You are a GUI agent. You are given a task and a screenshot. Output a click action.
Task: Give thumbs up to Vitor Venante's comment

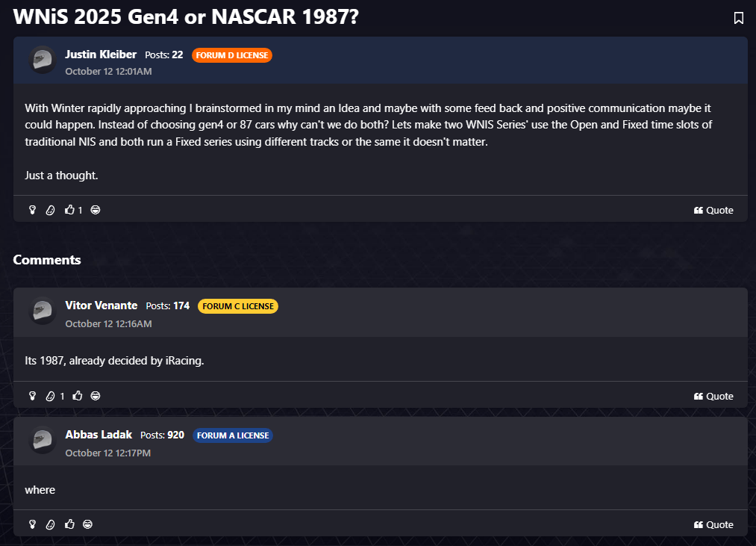click(x=78, y=396)
